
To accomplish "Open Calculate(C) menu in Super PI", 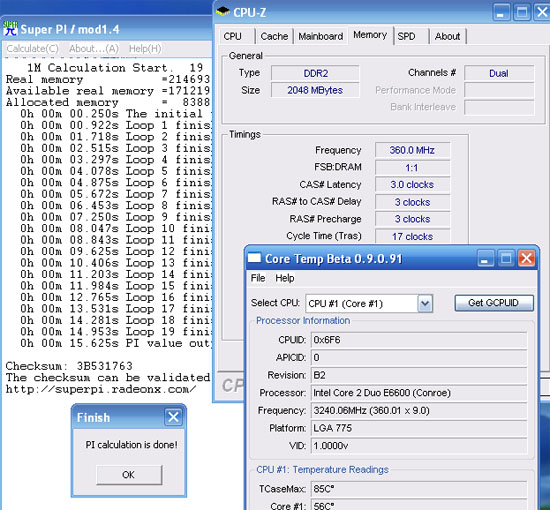I will 32,48.
